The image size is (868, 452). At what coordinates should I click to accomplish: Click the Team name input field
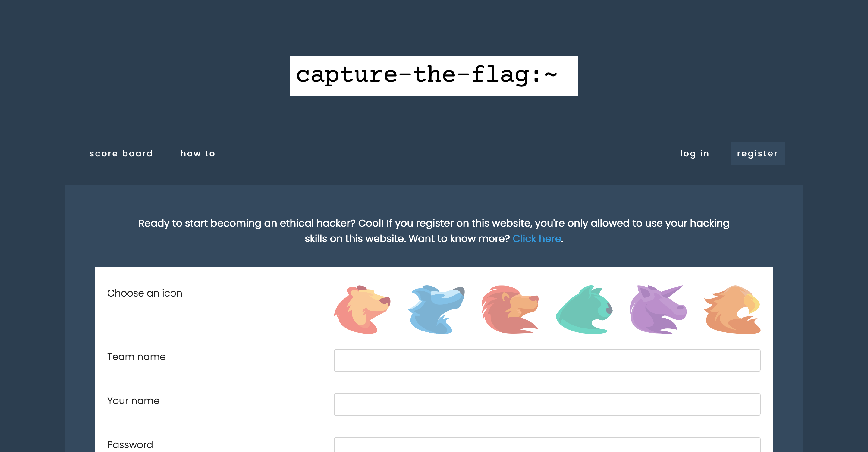tap(547, 360)
